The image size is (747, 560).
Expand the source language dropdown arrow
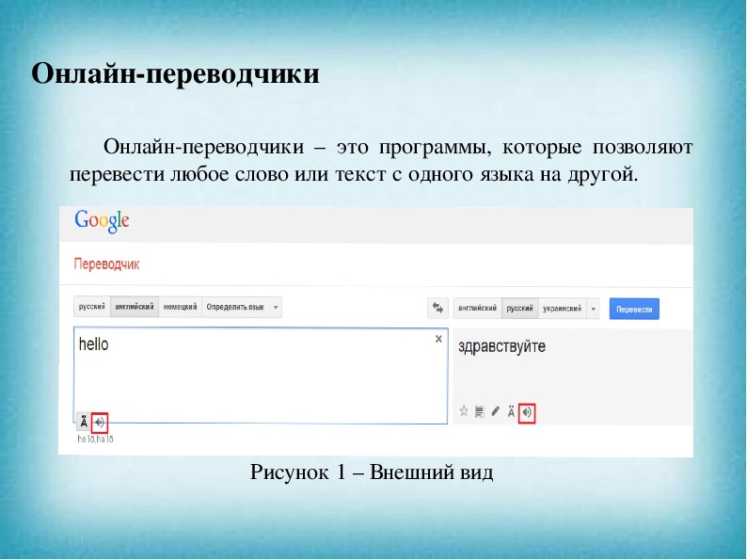(x=276, y=308)
